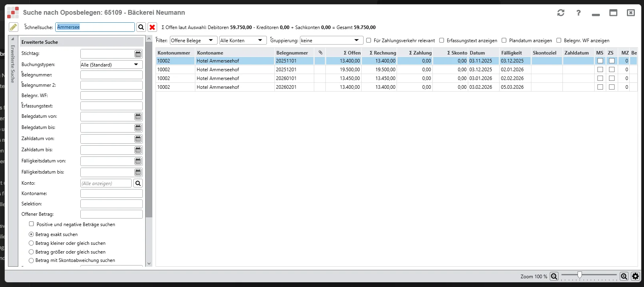Sort by Datum column header
644x287 pixels.
tap(484, 53)
